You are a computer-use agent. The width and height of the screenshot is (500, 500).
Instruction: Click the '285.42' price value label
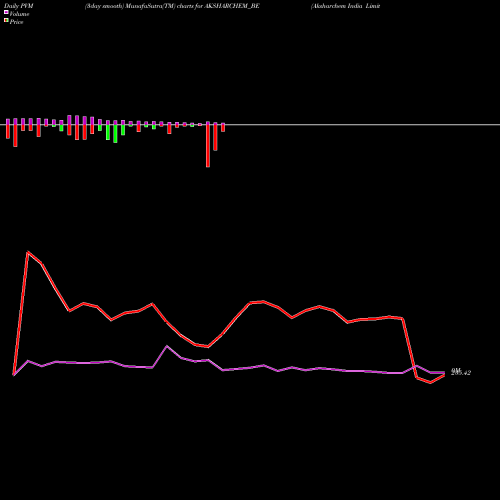coord(461,373)
